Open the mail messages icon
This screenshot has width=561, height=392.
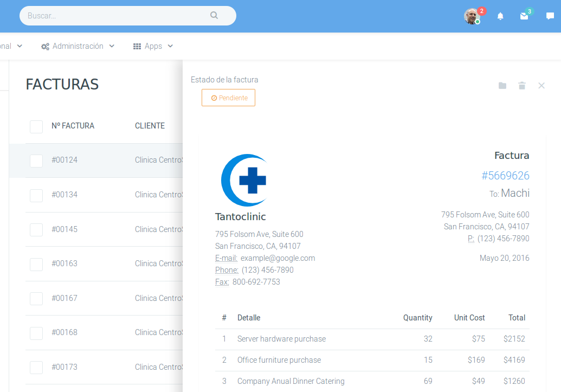(524, 16)
